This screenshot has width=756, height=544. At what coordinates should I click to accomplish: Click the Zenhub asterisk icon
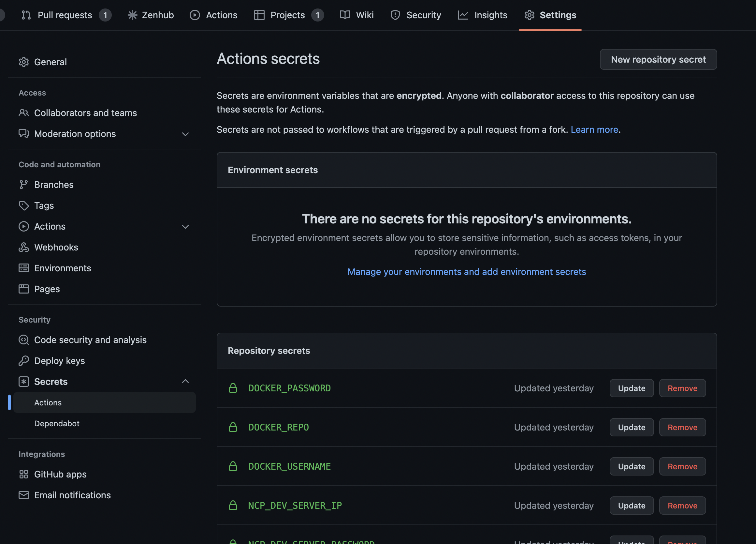click(132, 15)
